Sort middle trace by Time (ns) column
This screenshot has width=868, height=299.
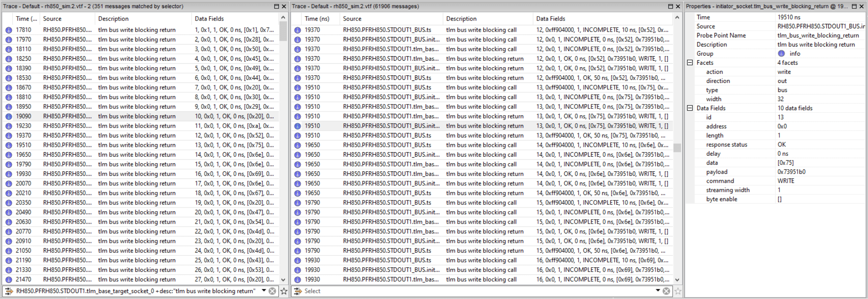(x=320, y=19)
